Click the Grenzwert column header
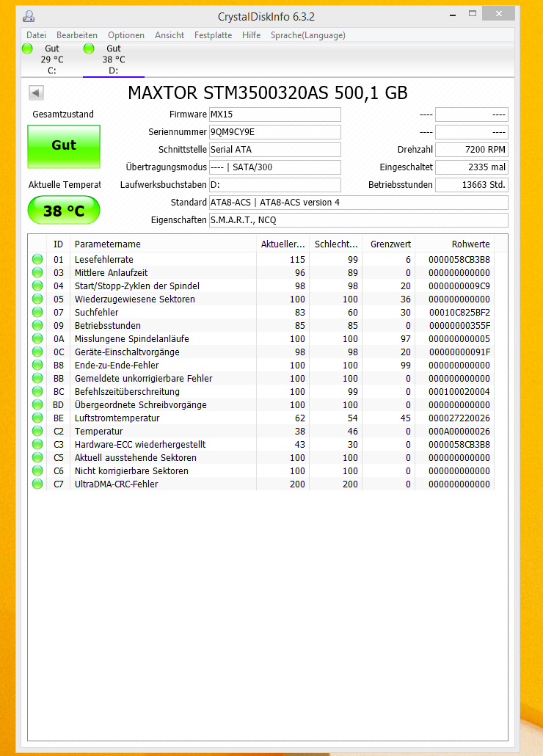The height and width of the screenshot is (756, 543). pos(389,244)
